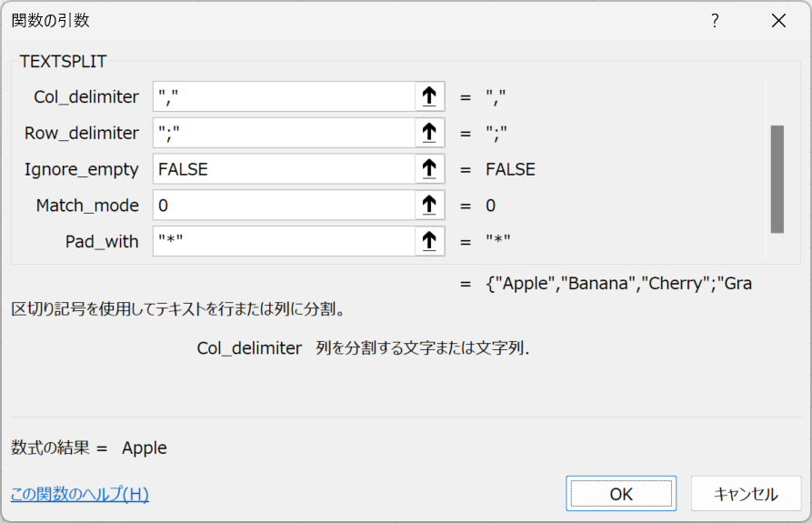The image size is (812, 523).
Task: Click the arguments list scrollbar thumb
Action: 777,179
